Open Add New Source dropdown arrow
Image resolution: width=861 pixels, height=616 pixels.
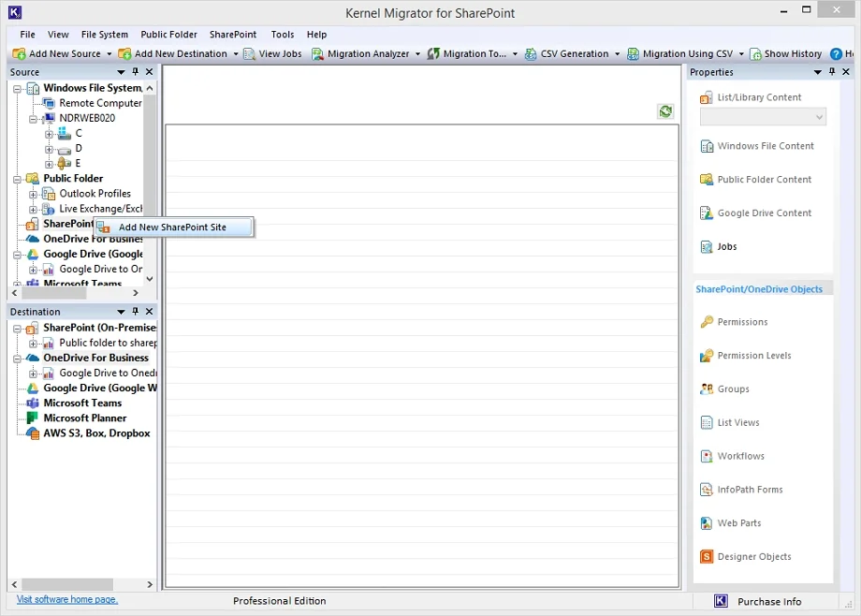tap(109, 54)
